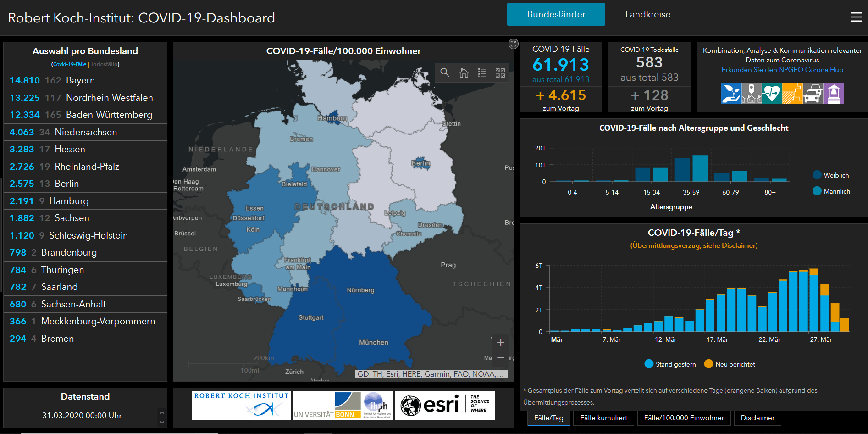The height and width of the screenshot is (434, 868).
Task: Click the 583 Todesfälle total
Action: point(649,62)
